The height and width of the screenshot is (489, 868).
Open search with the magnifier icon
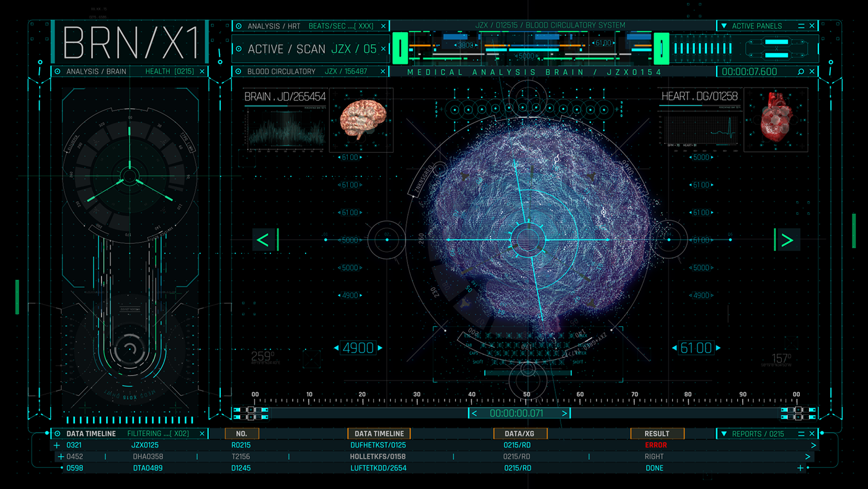801,71
